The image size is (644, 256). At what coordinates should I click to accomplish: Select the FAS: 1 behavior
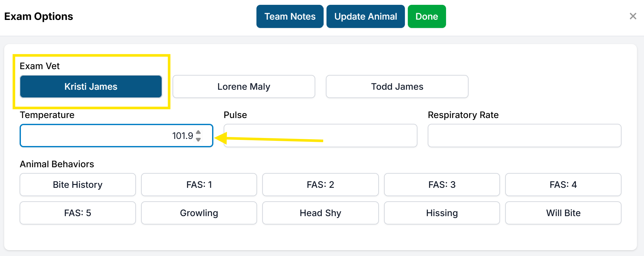tap(199, 185)
